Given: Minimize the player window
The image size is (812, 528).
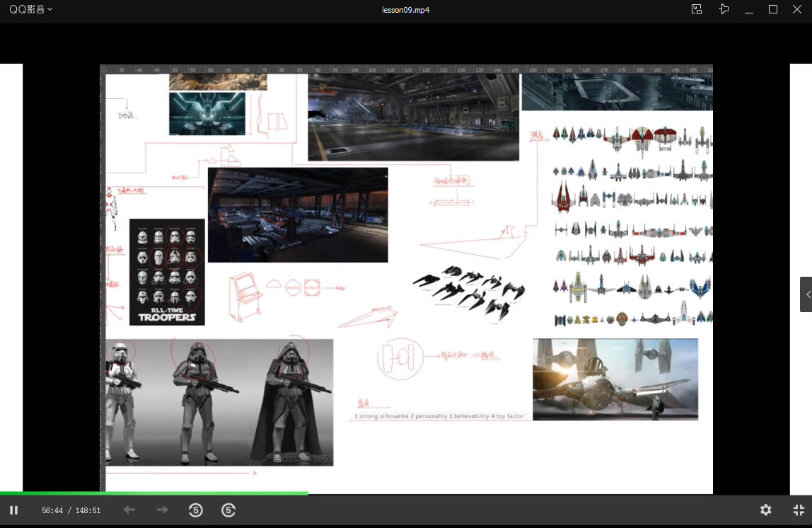Looking at the screenshot, I should [748, 9].
